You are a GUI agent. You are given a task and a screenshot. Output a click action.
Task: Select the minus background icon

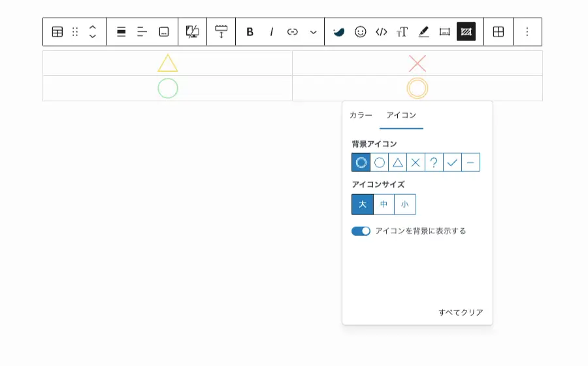pos(470,162)
